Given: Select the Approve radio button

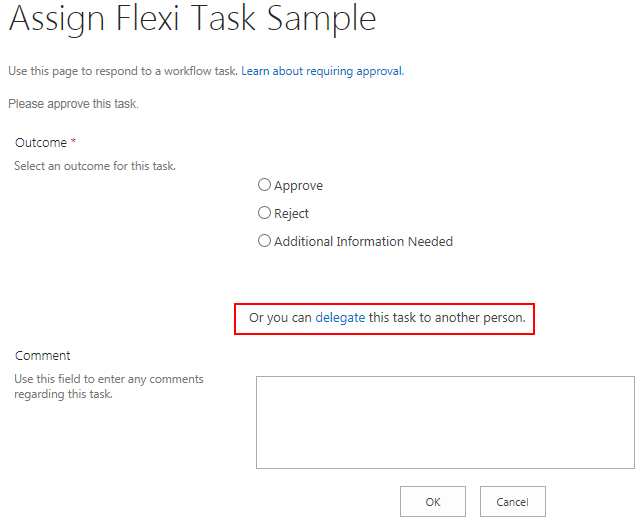Looking at the screenshot, I should 265,185.
